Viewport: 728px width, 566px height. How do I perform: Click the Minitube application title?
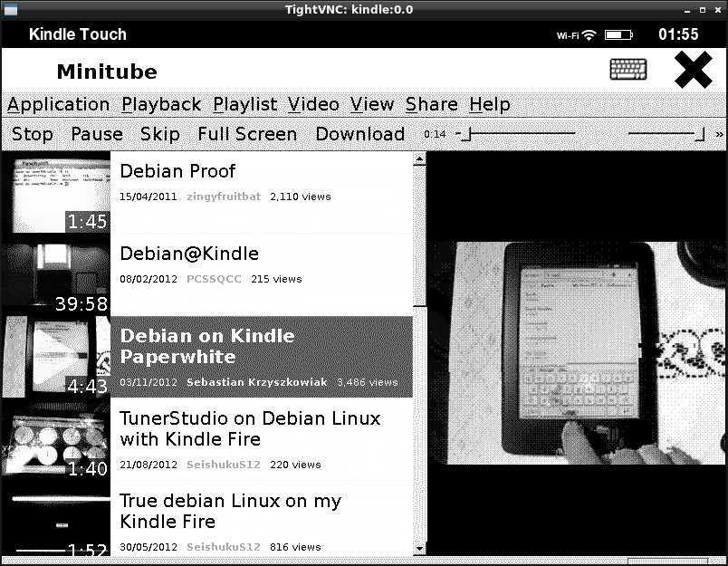click(107, 72)
